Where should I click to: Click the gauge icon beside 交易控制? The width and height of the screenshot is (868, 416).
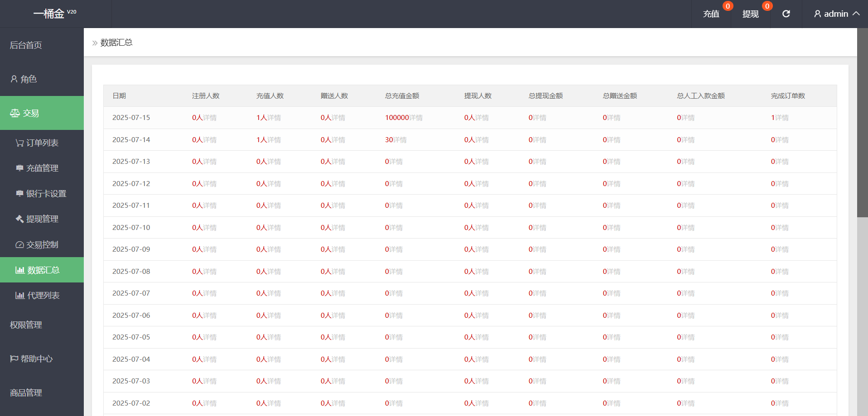tap(19, 244)
